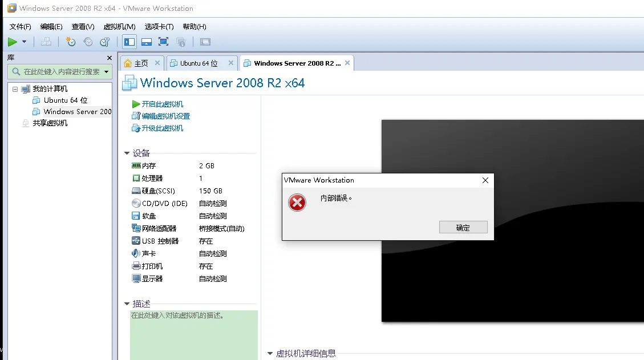Click the virtual machine screen preview
Screen dimensions: 644x360
(x=513, y=221)
